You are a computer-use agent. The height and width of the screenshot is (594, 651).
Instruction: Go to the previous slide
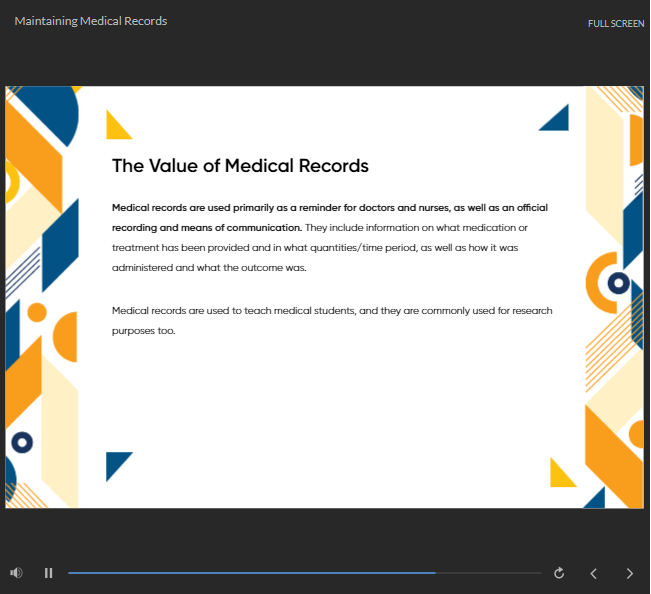(x=593, y=573)
